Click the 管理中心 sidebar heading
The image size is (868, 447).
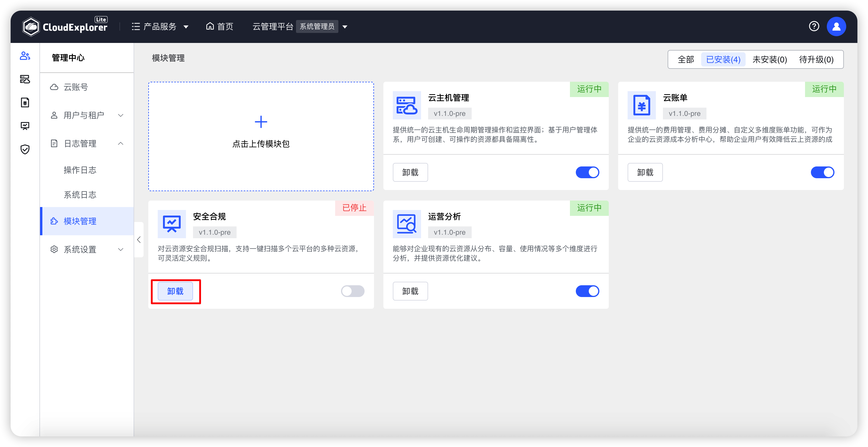coord(68,58)
